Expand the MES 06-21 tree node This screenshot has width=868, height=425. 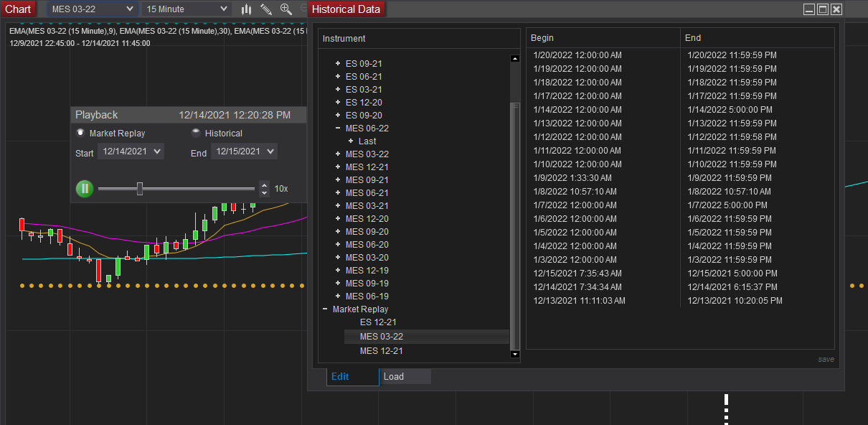point(338,193)
